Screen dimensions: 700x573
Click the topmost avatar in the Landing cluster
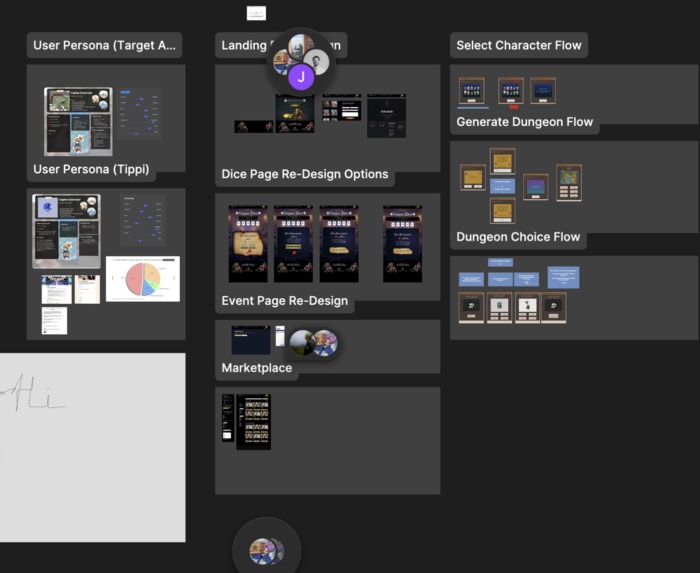tap(300, 46)
